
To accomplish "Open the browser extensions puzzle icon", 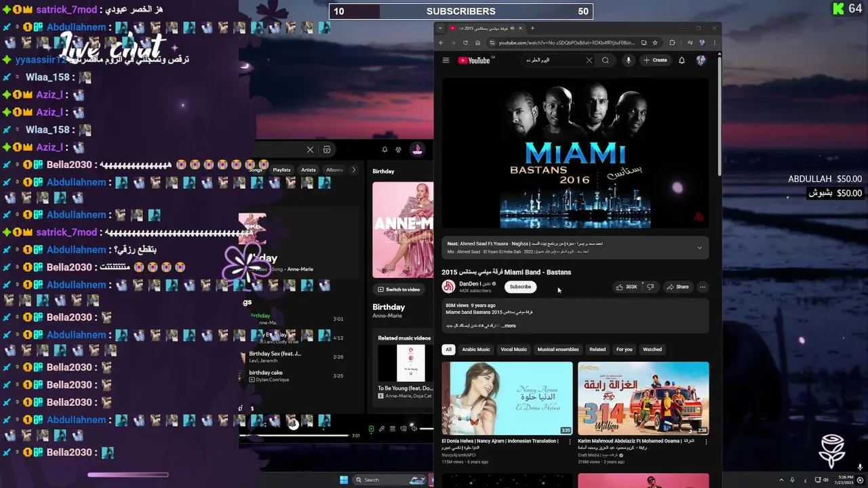I will click(672, 43).
